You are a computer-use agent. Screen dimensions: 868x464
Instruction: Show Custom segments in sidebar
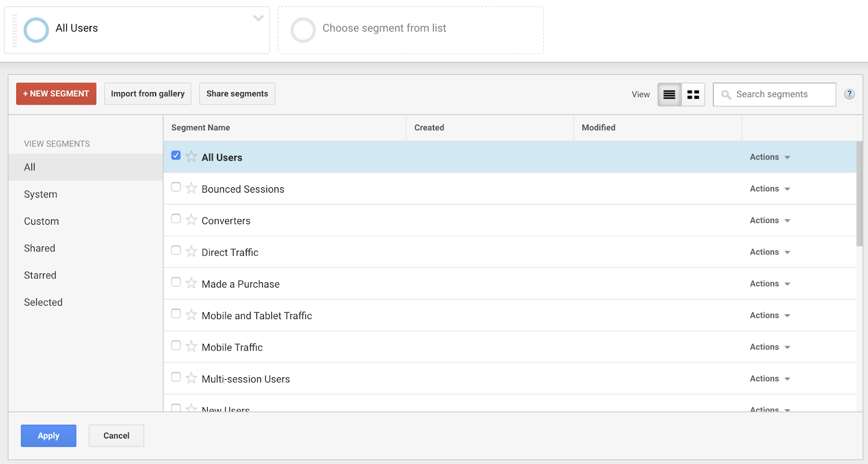pyautogui.click(x=41, y=221)
